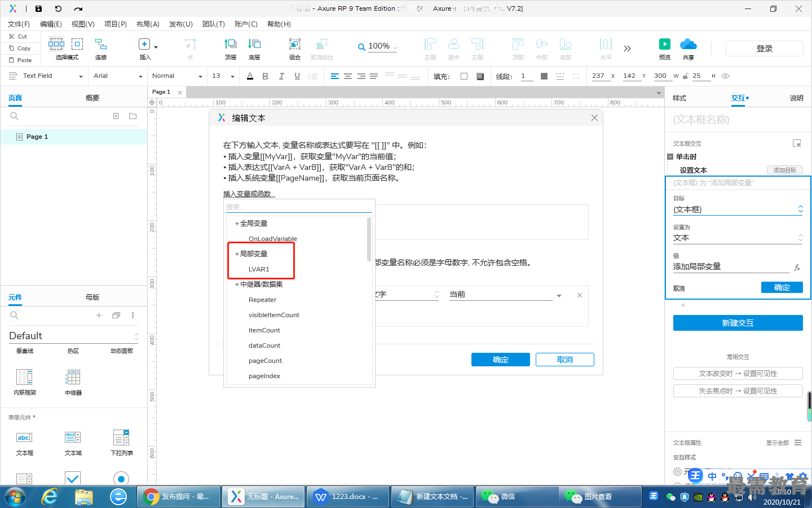
Task: Toggle bold formatting
Action: click(265, 76)
